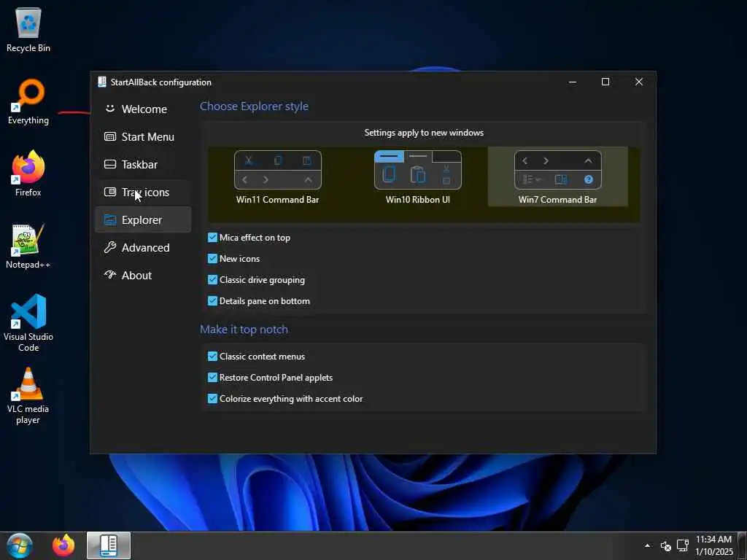Open the Welcome section
Screen dimensions: 747x560
tap(143, 109)
